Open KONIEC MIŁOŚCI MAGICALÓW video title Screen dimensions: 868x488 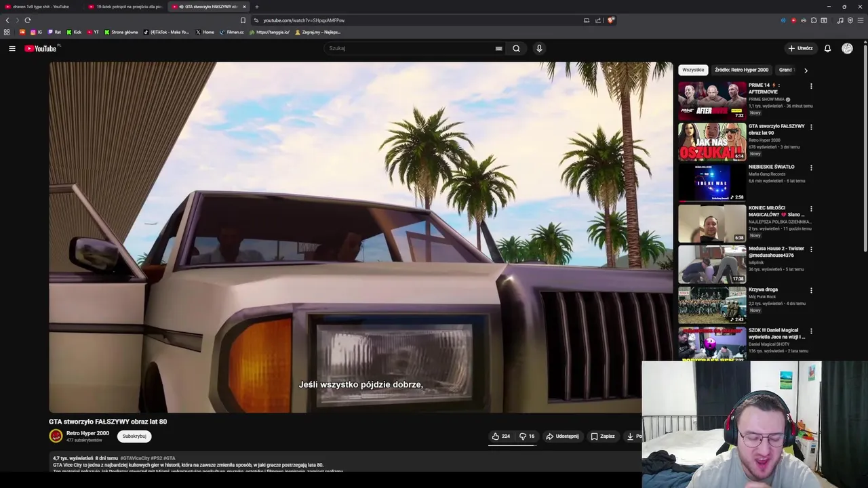tap(776, 211)
